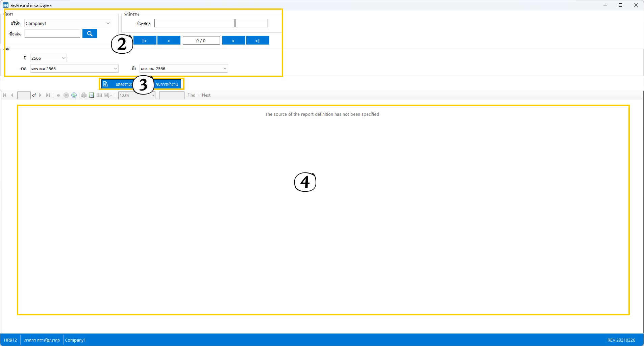644x346 pixels.
Task: Go to first page in report toolbar
Action: point(5,95)
